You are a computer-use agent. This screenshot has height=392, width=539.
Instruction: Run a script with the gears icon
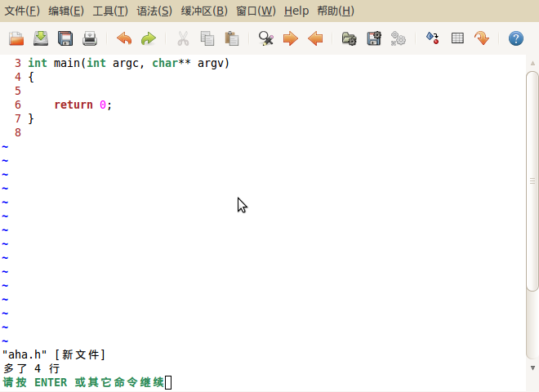(x=399, y=38)
